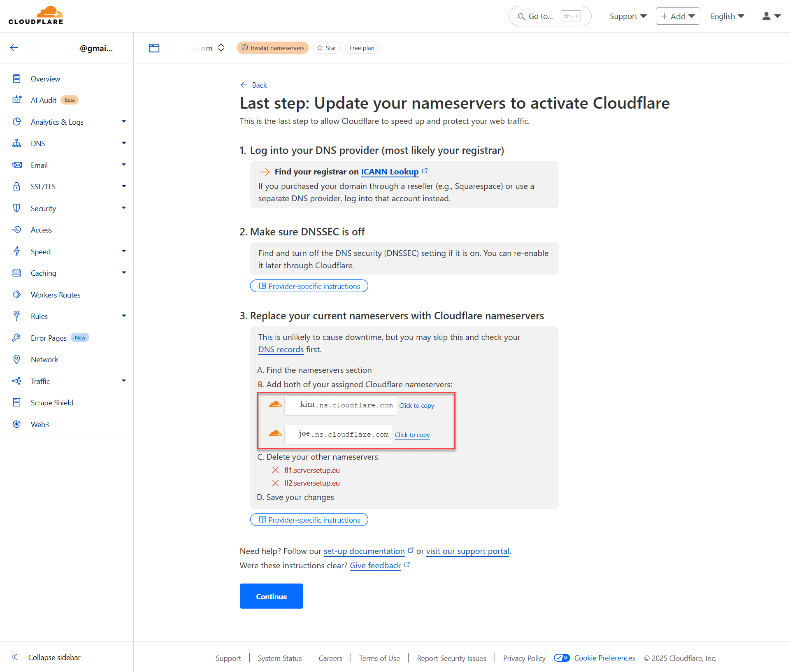Click the Cloudflare logo
This screenshot has height=672, width=790.
(x=36, y=16)
